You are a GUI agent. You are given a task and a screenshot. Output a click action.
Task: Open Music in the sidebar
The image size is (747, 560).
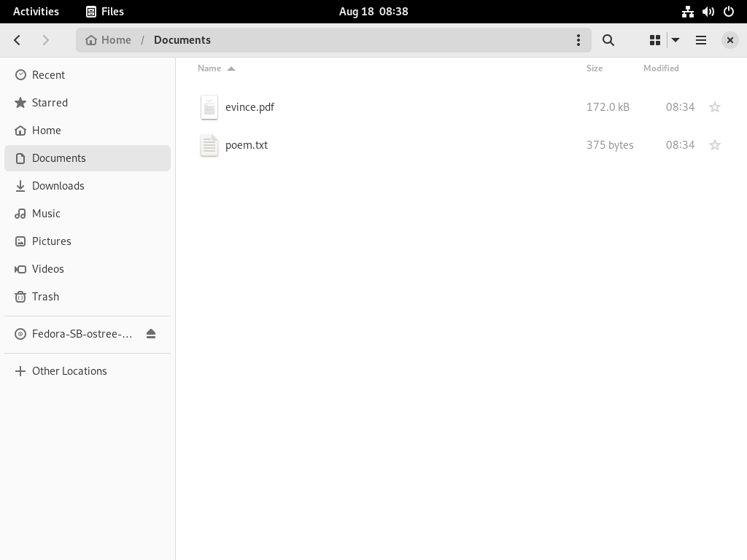[88, 214]
